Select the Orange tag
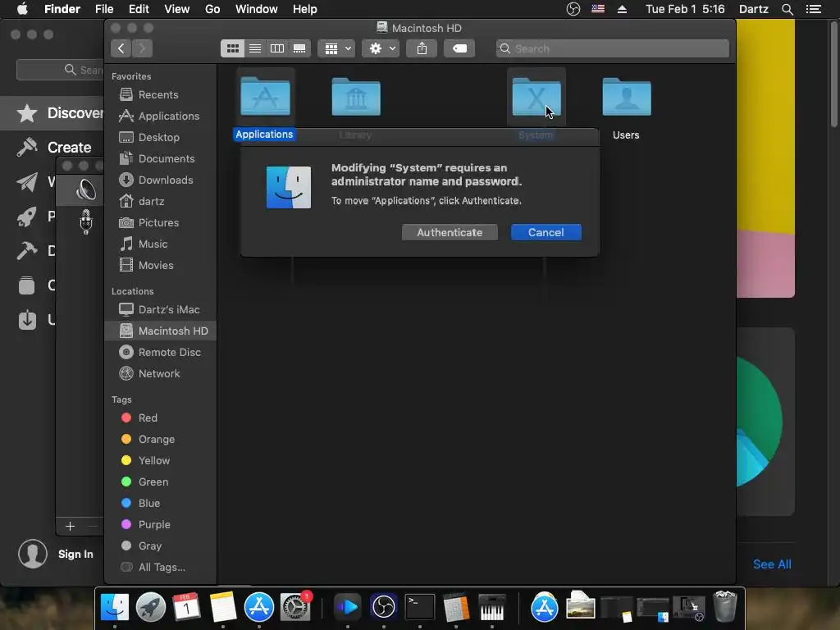Viewport: 840px width, 630px height. pos(161,440)
